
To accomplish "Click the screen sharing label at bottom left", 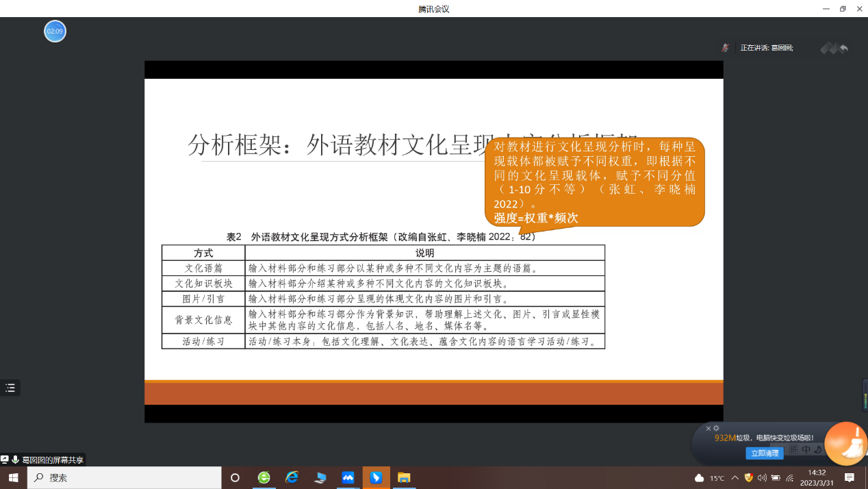I will (48, 460).
